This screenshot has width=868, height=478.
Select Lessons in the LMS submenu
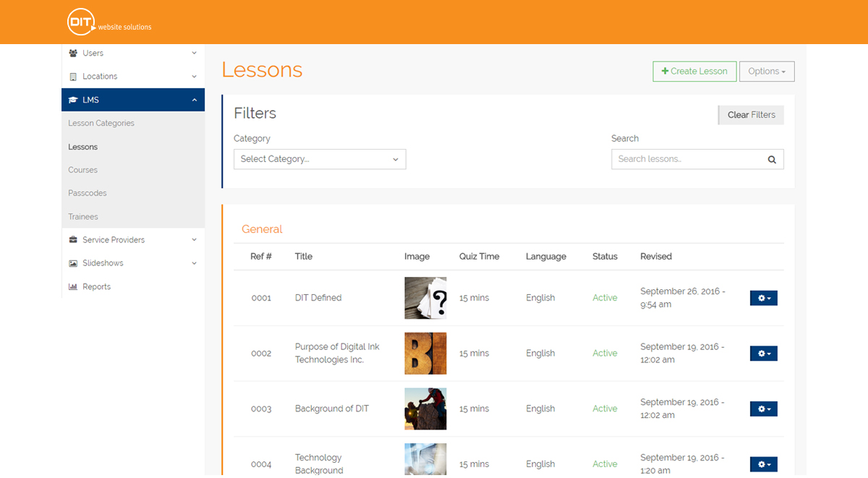pos(82,147)
